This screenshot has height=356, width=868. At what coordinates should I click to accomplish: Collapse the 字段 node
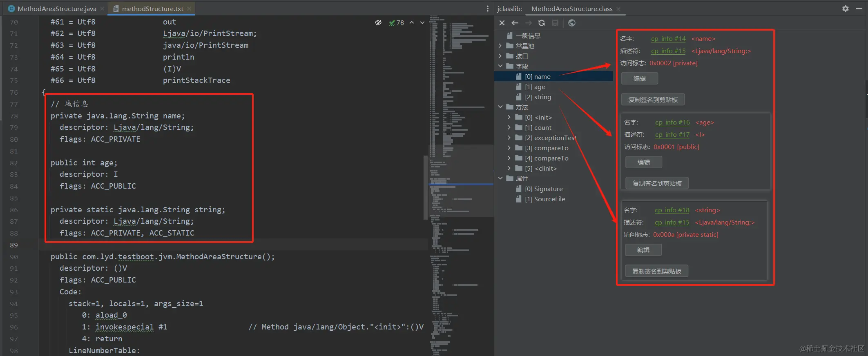tap(500, 66)
